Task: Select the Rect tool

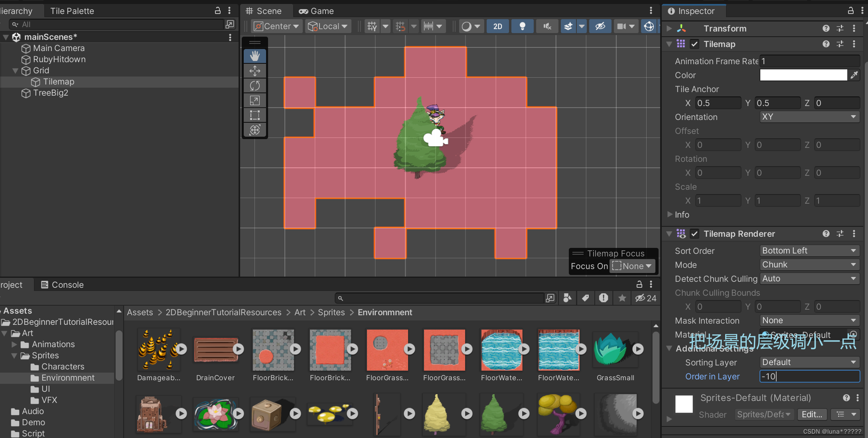Action: click(255, 115)
